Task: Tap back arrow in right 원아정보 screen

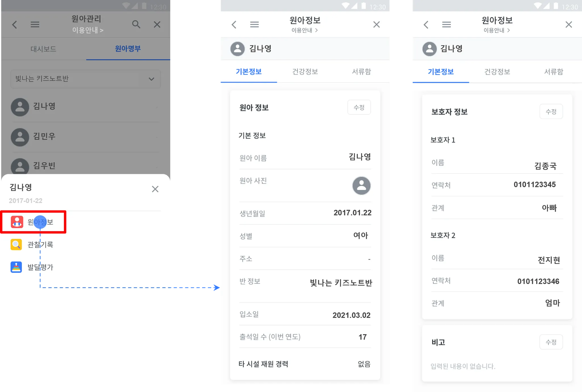Action: point(426,25)
